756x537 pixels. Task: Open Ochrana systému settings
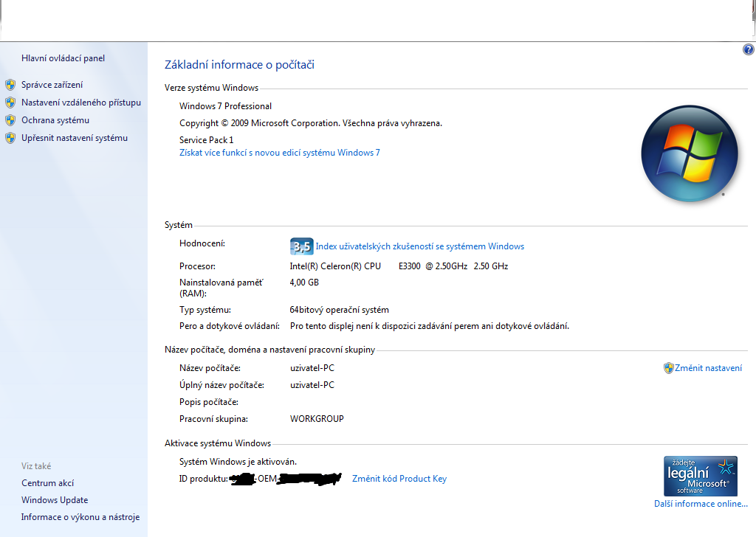[55, 120]
